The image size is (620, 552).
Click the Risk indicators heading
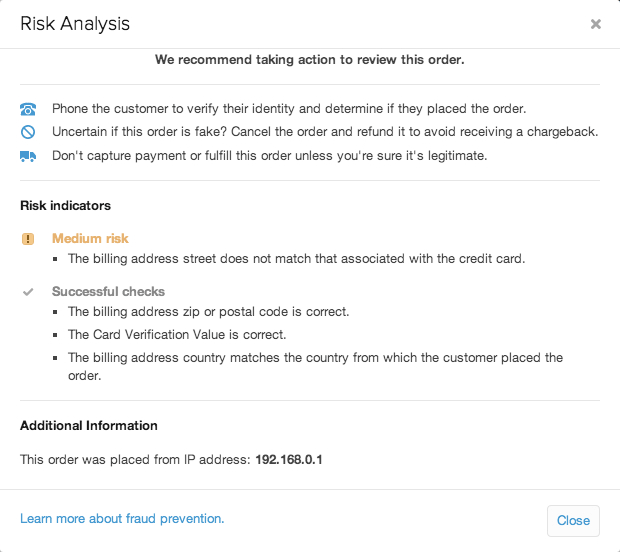click(x=65, y=206)
